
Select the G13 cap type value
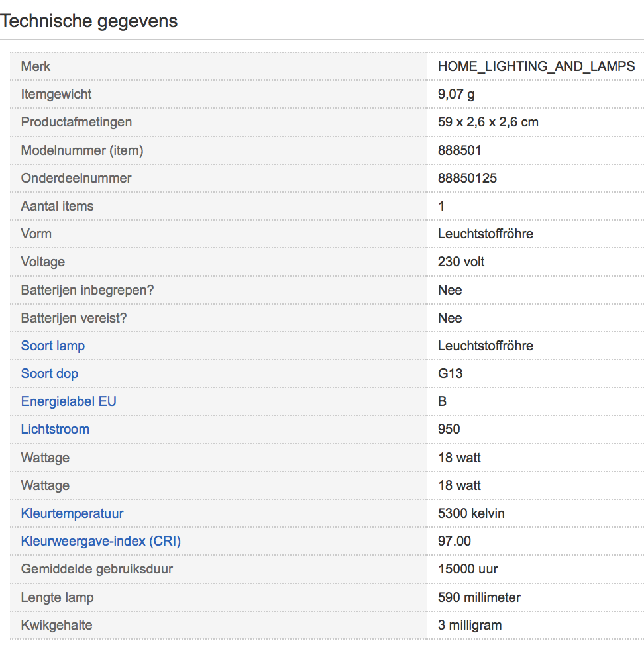(450, 373)
